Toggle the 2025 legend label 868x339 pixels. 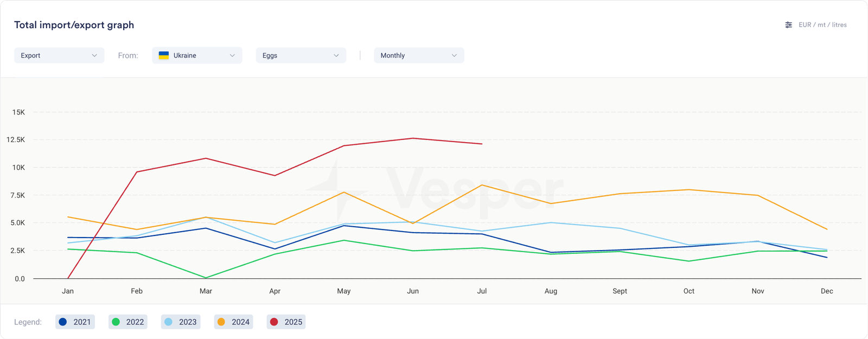pyautogui.click(x=293, y=322)
